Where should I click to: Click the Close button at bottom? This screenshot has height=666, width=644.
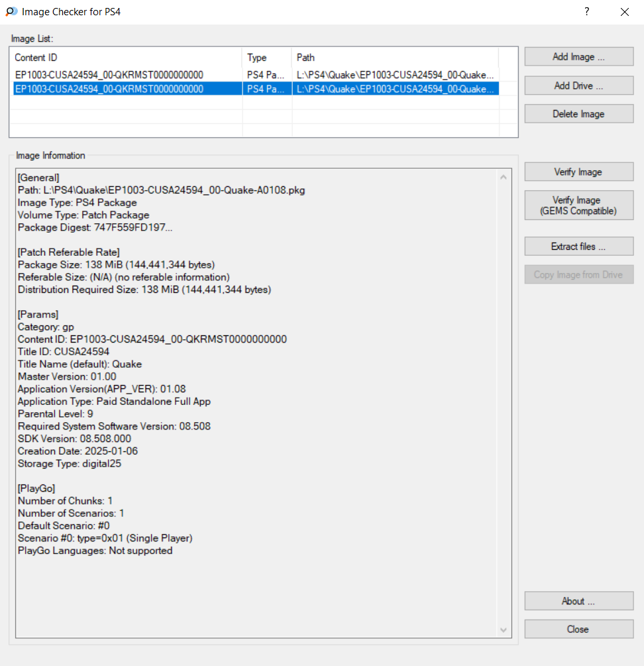coord(578,629)
